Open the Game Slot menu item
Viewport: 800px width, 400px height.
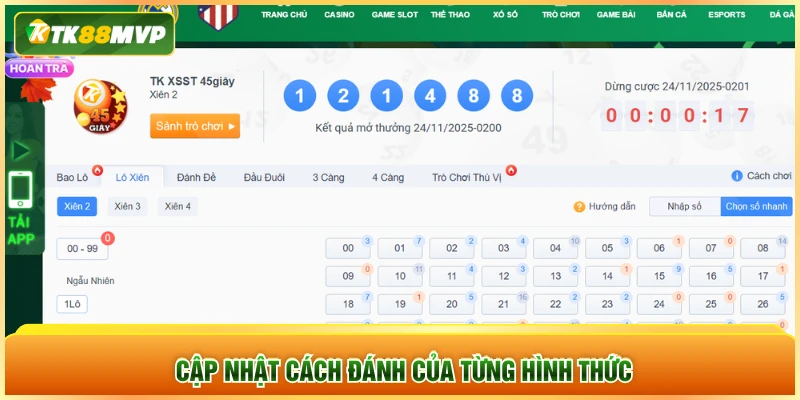click(x=395, y=15)
